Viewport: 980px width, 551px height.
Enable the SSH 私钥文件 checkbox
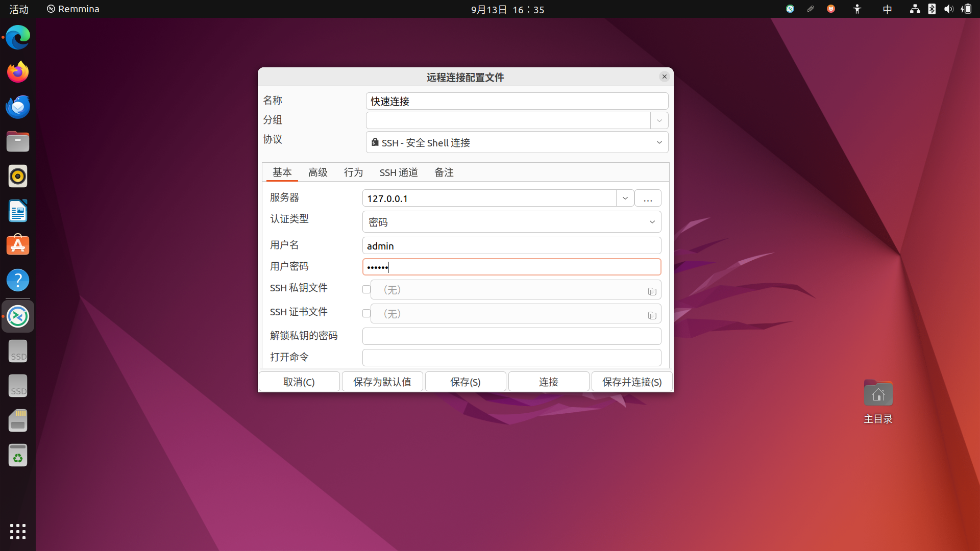click(366, 289)
